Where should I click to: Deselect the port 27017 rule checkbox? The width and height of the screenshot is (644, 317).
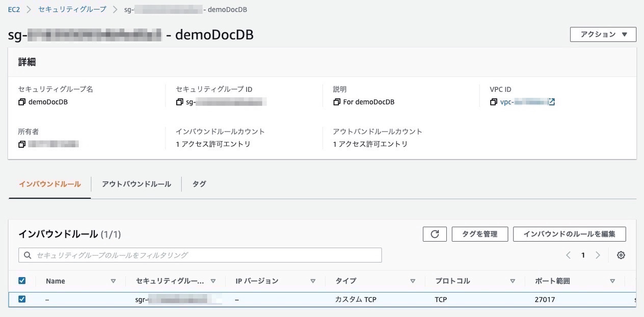pyautogui.click(x=21, y=299)
